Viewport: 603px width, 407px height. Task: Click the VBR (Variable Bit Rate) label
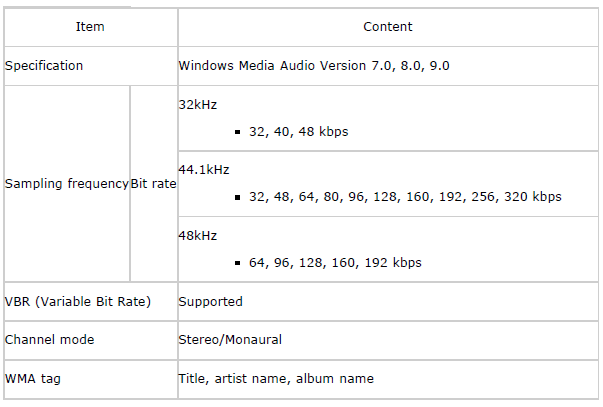pyautogui.click(x=78, y=302)
